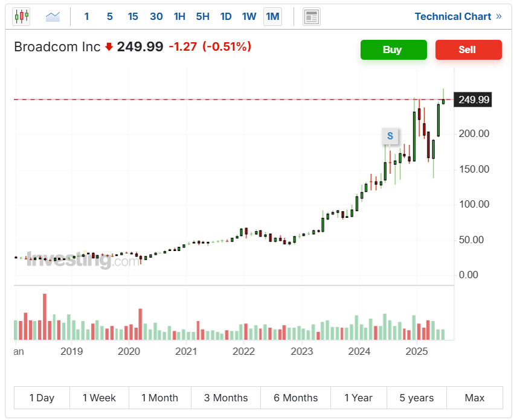Screen dimensions: 514x420
Task: Select the 5H interval
Action: pos(202,16)
